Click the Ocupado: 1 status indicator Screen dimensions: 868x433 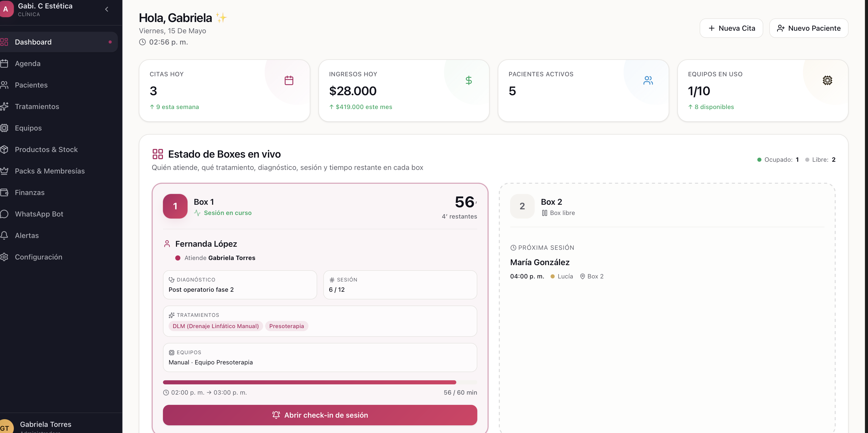[778, 160]
